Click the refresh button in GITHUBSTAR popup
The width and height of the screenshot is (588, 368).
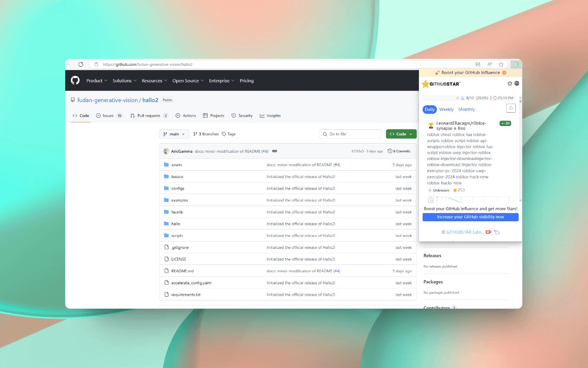click(x=511, y=108)
